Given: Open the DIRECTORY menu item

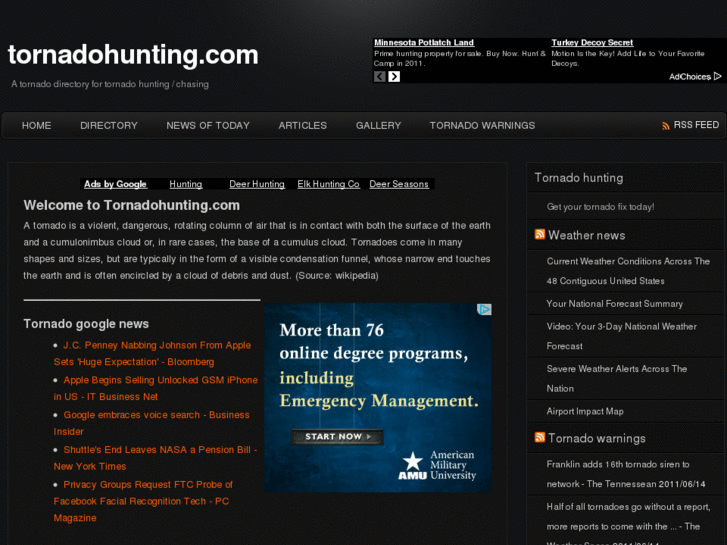Looking at the screenshot, I should pos(109,126).
